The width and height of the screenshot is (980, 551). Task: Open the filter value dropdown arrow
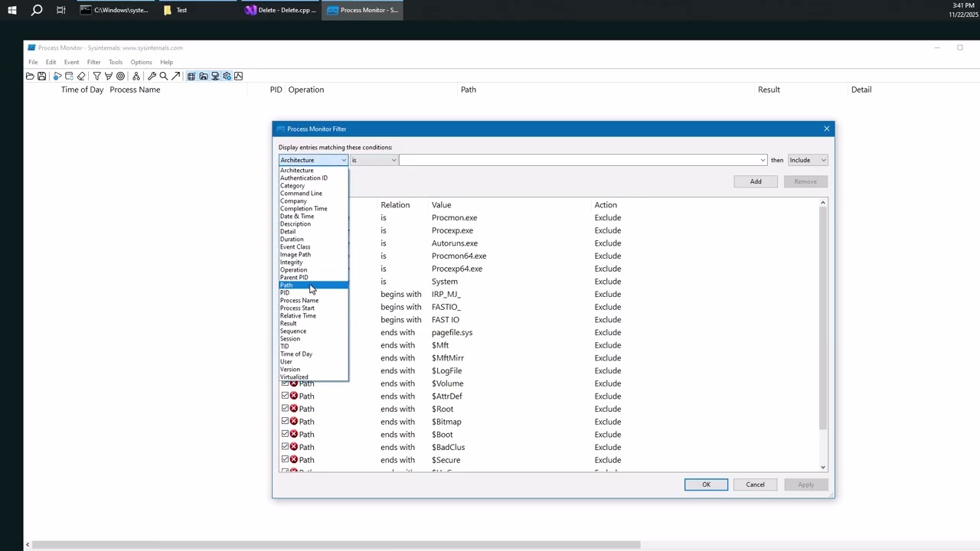tap(763, 160)
